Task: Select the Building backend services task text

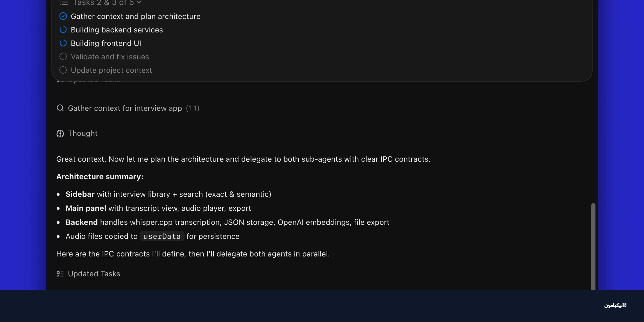Action: pos(117,30)
